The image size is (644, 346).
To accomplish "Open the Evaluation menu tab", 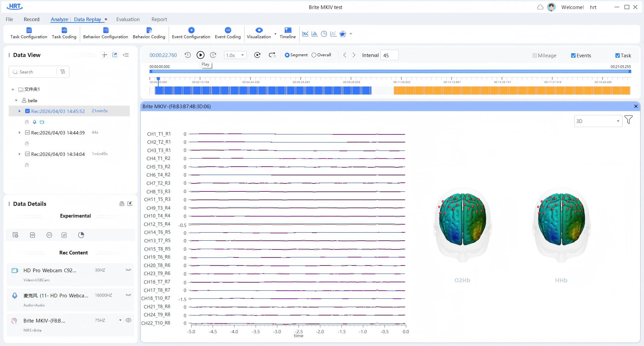I will click(128, 19).
